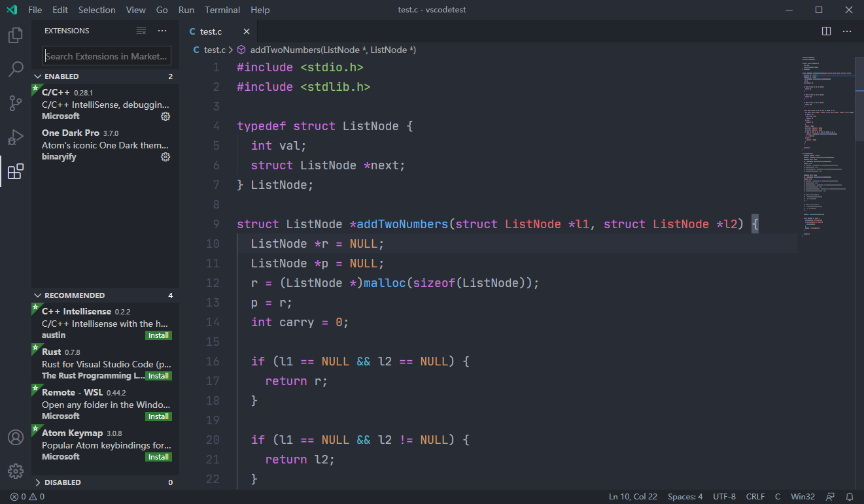
Task: Open the Filter Extensions icon
Action: pyautogui.click(x=141, y=30)
